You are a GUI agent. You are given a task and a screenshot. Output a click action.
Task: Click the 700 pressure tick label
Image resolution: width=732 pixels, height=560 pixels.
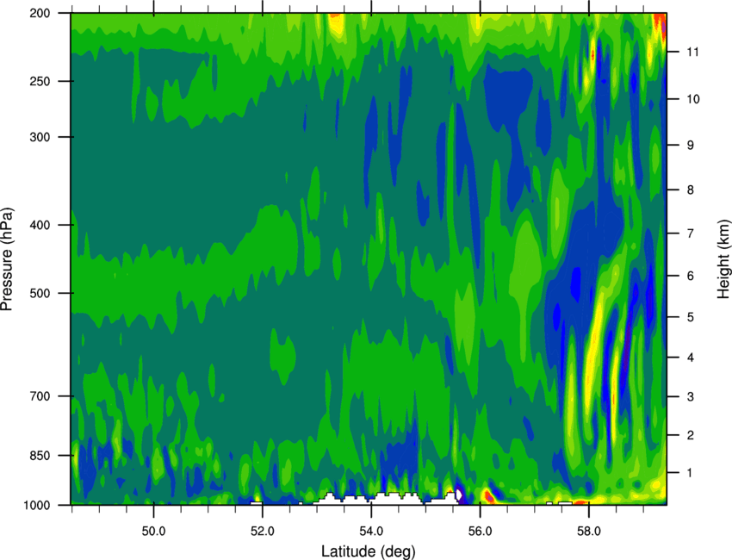click(40, 396)
